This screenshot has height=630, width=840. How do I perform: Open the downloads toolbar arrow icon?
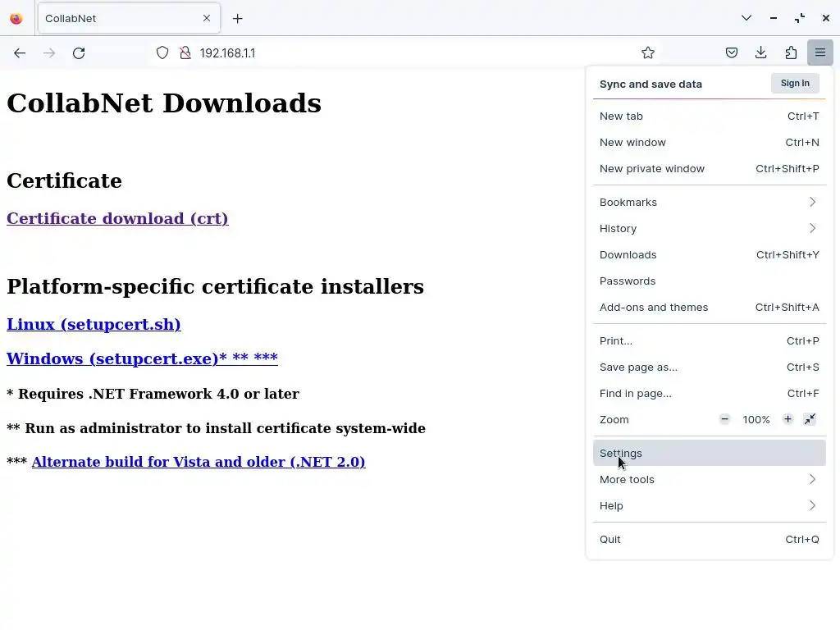(x=760, y=52)
